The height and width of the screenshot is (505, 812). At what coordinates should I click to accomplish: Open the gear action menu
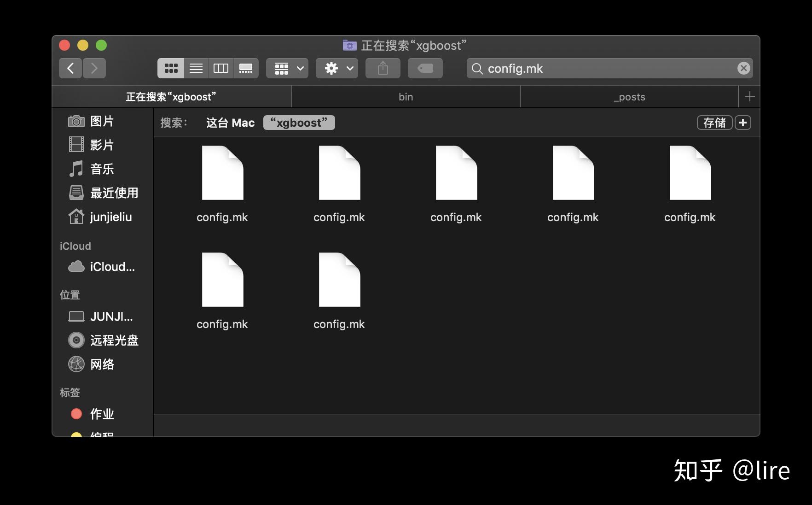(x=337, y=68)
